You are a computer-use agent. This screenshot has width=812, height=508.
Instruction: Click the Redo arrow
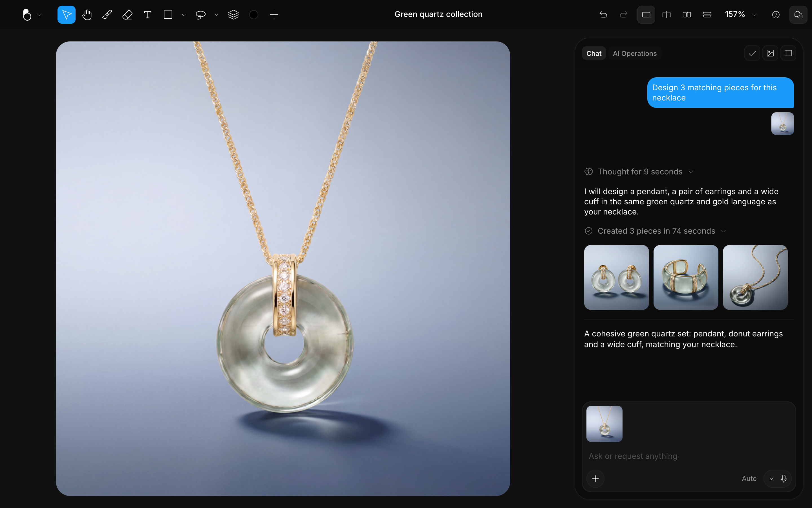[623, 14]
